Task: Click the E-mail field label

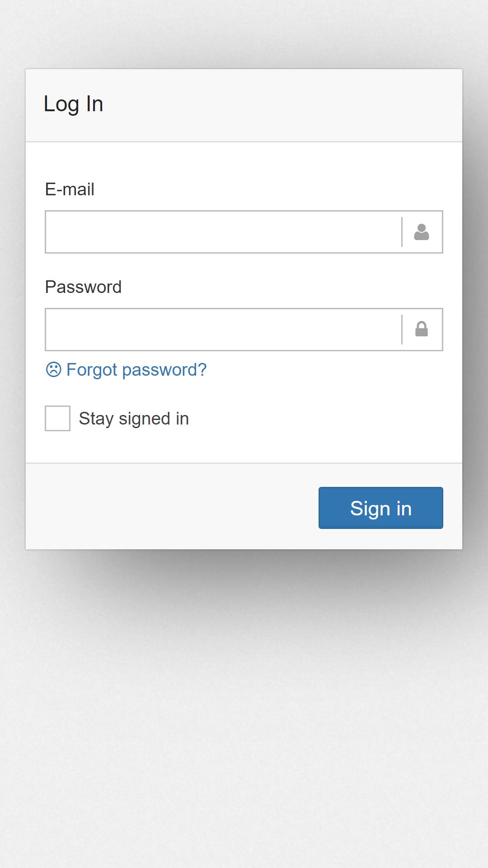Action: (70, 189)
